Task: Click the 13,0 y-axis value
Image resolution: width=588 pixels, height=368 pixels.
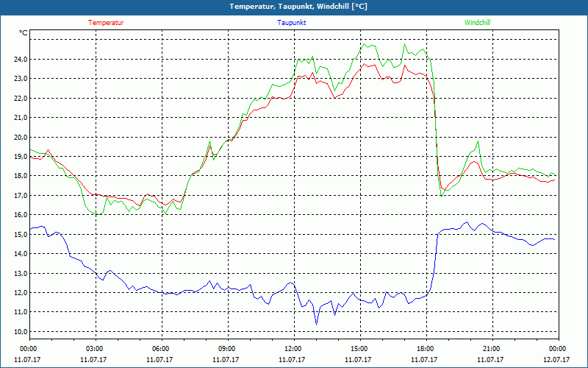Action: (21, 273)
